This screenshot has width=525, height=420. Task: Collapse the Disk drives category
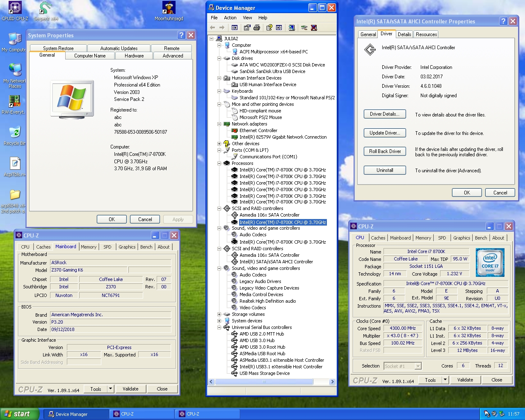point(219,58)
